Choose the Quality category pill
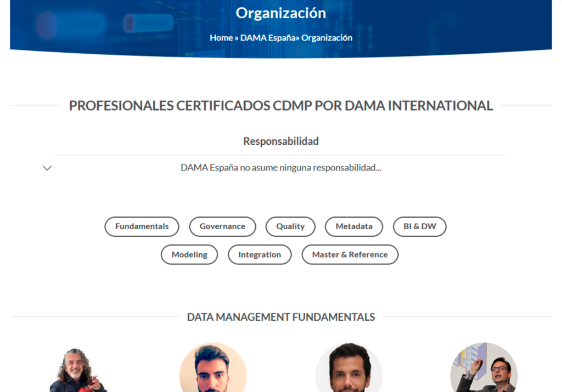This screenshot has width=562, height=392. point(290,226)
